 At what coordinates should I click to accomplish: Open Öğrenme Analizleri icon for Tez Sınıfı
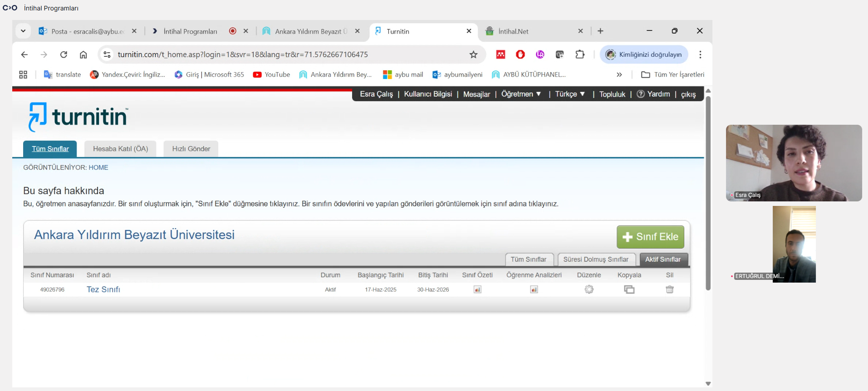[534, 289]
